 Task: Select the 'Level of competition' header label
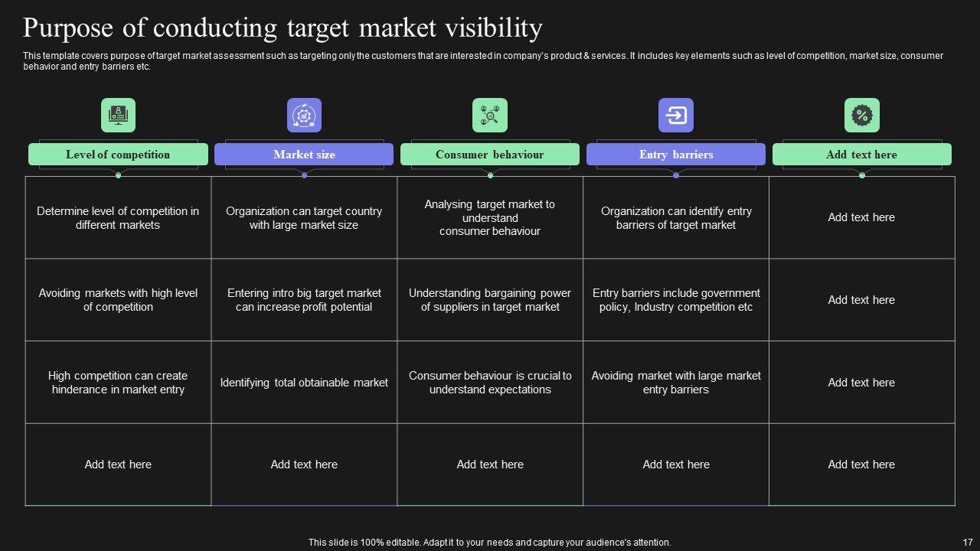pyautogui.click(x=118, y=155)
